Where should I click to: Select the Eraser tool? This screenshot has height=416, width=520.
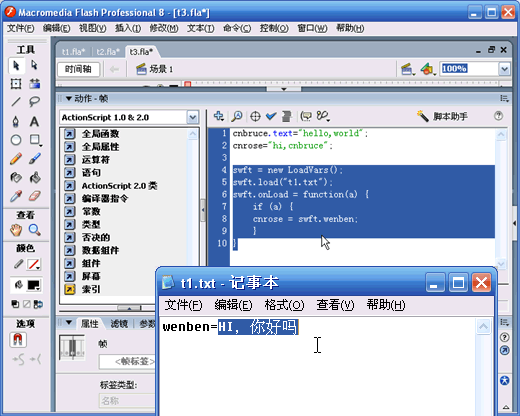coord(34,196)
